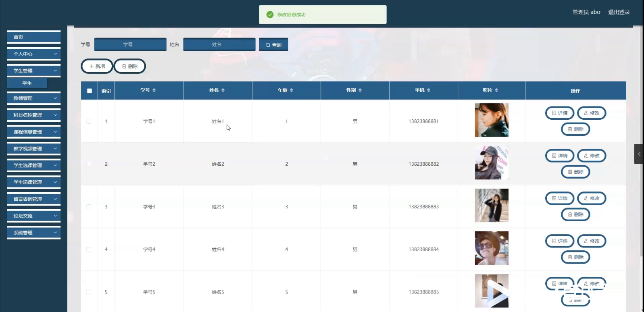Expand the 系统管理 sidebar section
644x312 pixels.
point(33,233)
